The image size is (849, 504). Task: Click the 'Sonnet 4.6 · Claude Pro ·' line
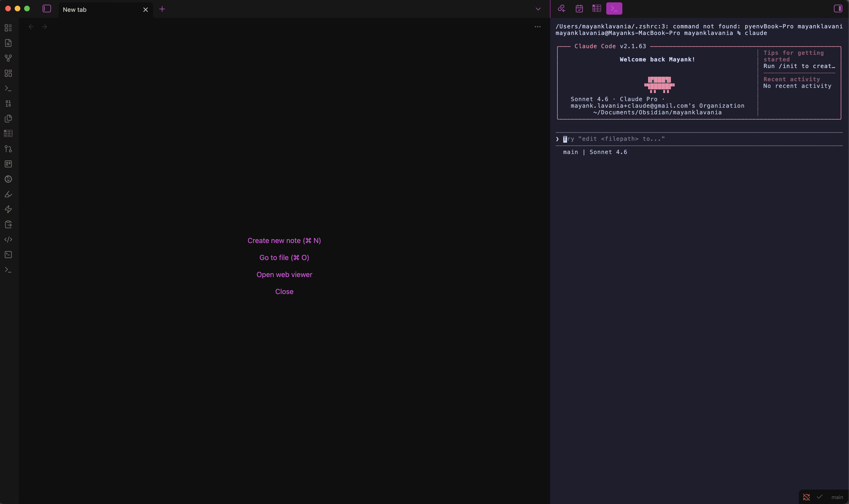pos(618,99)
